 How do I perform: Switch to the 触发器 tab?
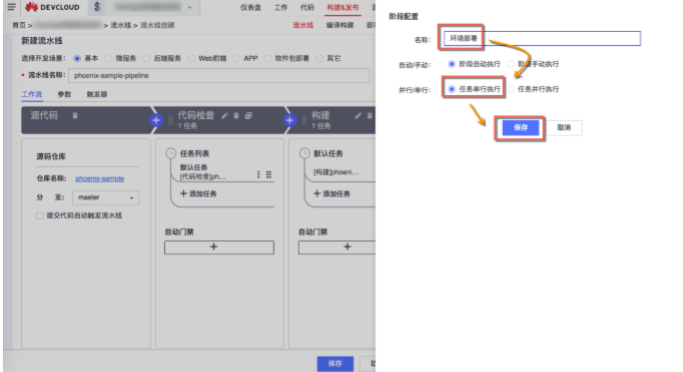[97, 94]
